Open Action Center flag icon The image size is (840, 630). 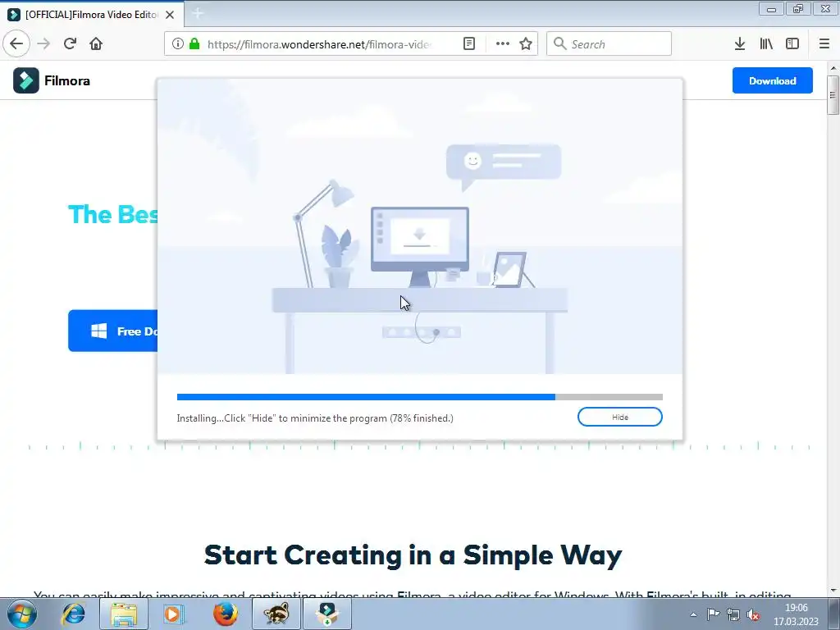coord(713,614)
